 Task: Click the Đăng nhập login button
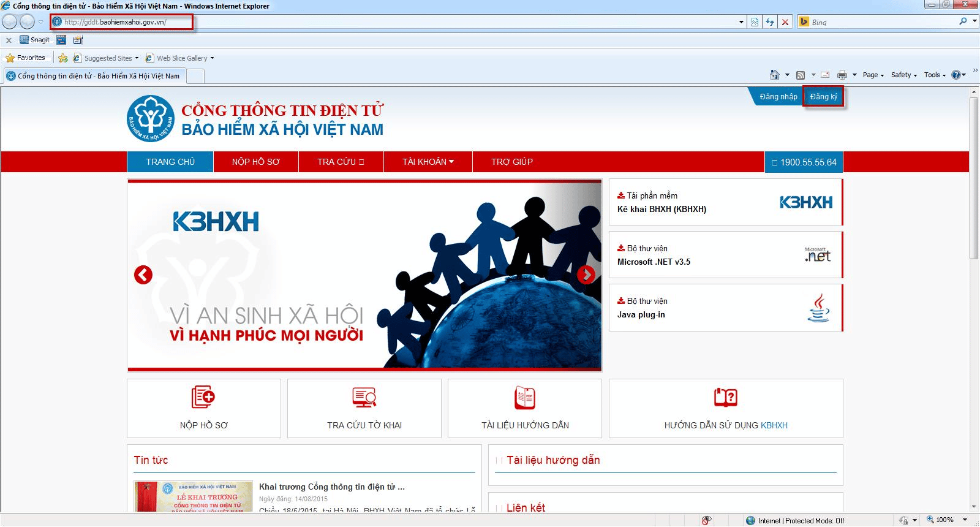[778, 97]
